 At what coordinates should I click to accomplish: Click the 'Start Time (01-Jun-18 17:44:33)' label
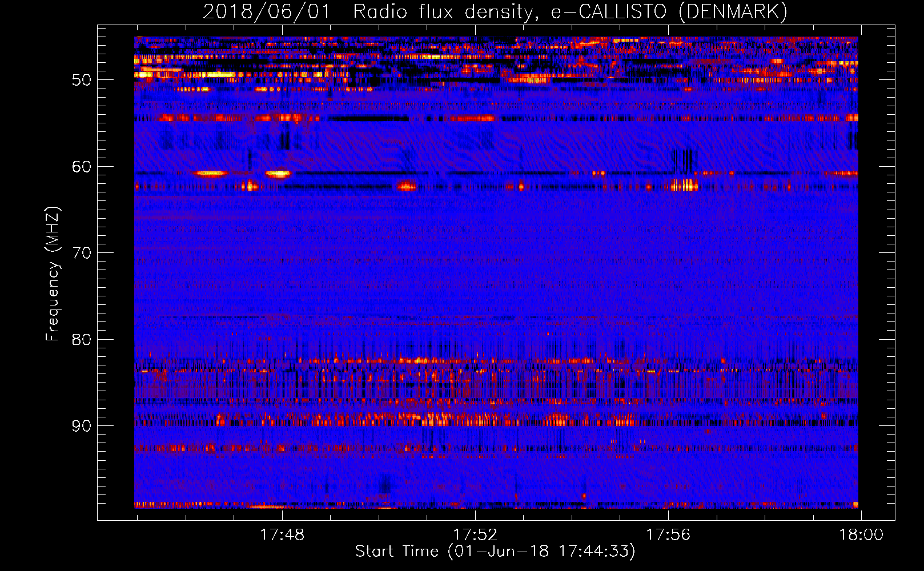coord(495,552)
